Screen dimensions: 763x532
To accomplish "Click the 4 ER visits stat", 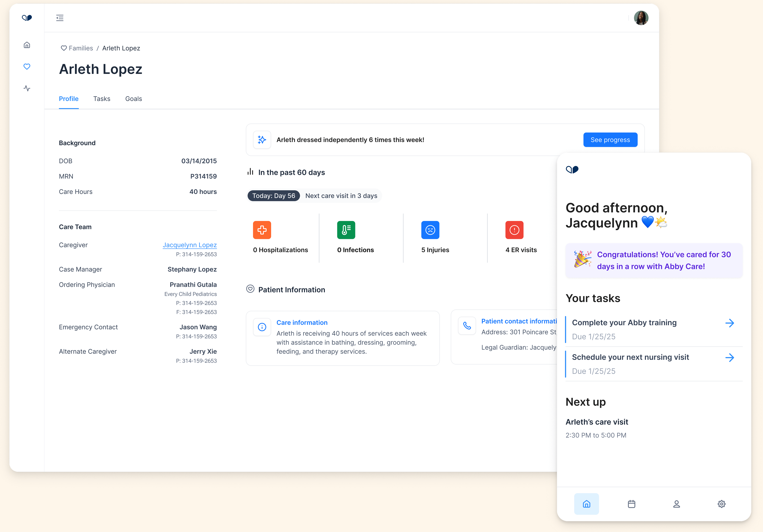I will click(x=521, y=250).
